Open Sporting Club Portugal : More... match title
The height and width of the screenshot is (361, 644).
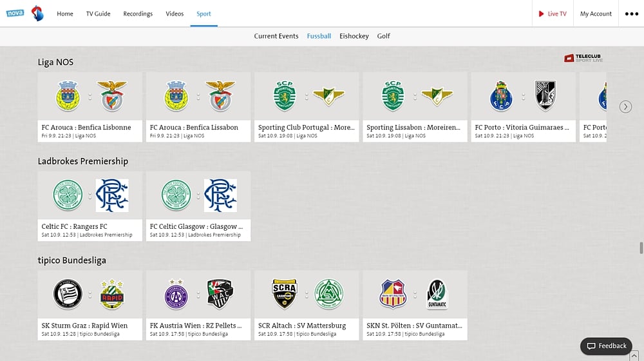point(307,128)
